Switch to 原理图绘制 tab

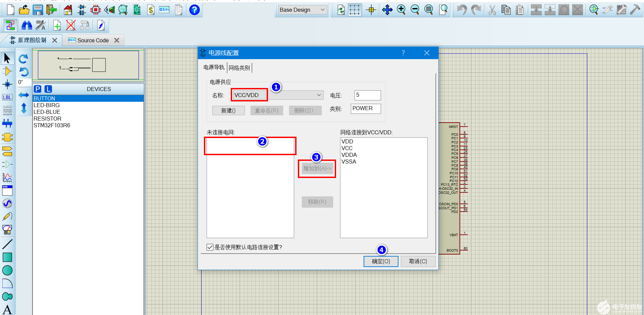pos(32,40)
